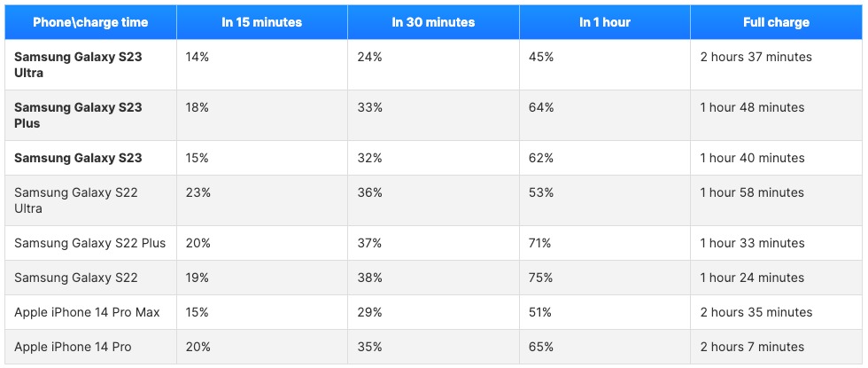Select the Samsung Galaxy S22 Ultra row label
This screenshot has width=868, height=368.
point(76,200)
